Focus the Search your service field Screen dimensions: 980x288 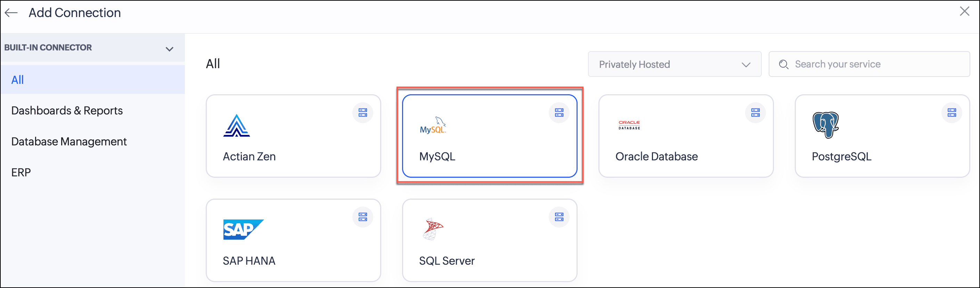coord(869,64)
